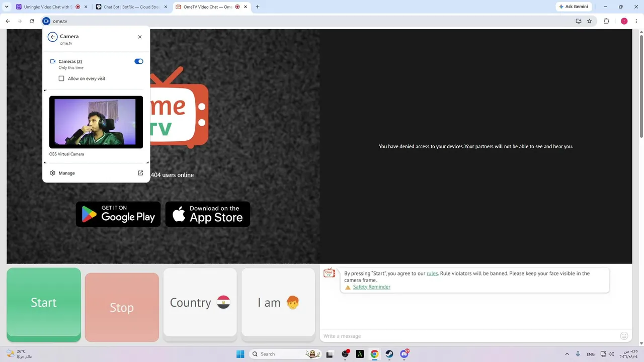Open the Chrome three-dot menu
The height and width of the screenshot is (362, 644).
tap(636, 21)
